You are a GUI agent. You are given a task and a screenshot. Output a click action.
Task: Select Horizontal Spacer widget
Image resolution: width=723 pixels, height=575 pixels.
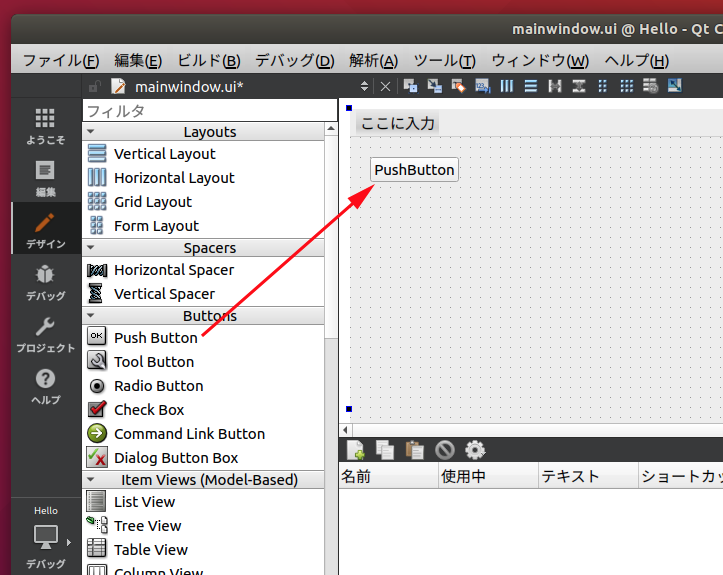(204, 270)
